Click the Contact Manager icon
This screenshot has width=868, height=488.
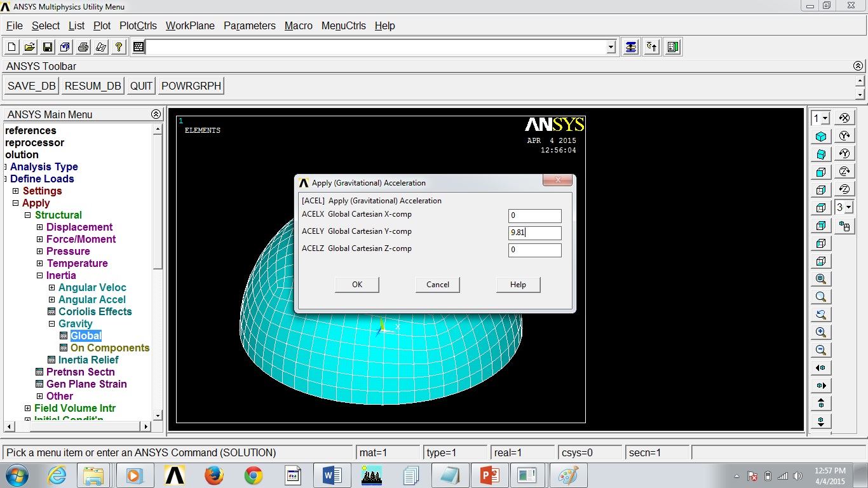pos(674,47)
